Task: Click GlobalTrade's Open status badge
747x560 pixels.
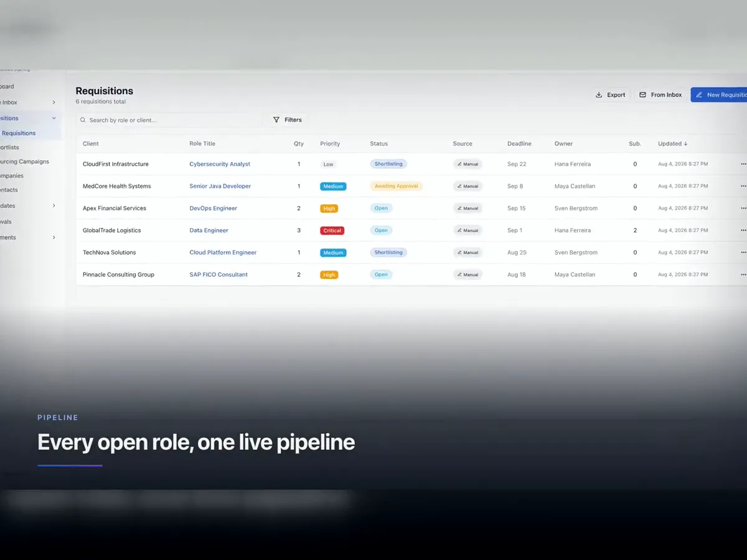Action: click(x=381, y=230)
